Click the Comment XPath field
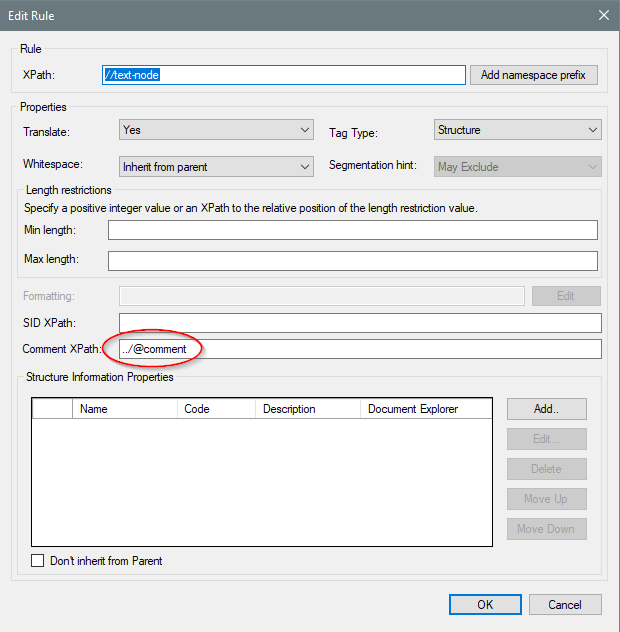The width and height of the screenshot is (620, 632). (360, 349)
